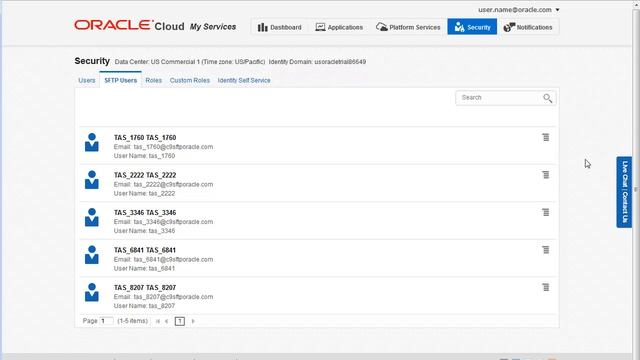Screen dimensions: 640x360
Task: Open the Identity Self Service tab
Action: 244,80
